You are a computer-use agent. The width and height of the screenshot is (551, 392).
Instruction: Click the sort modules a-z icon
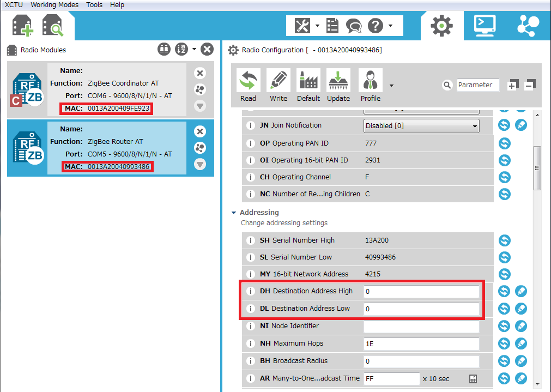pos(181,49)
